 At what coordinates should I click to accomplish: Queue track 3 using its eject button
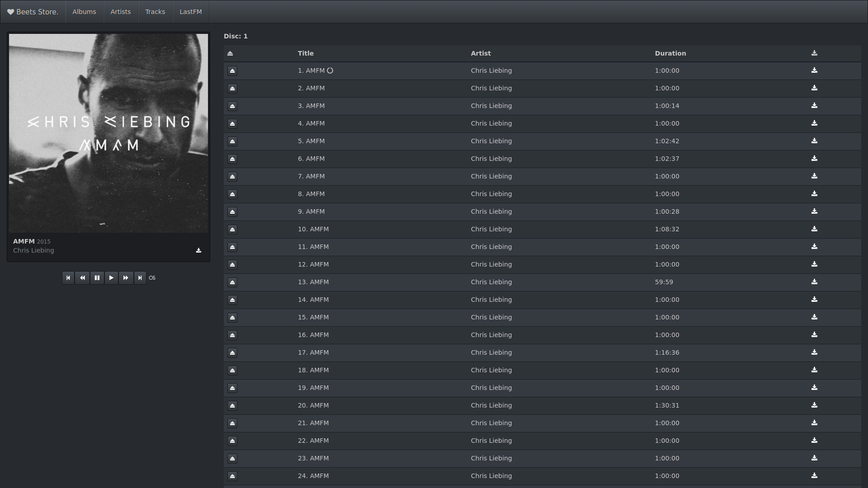coord(232,106)
